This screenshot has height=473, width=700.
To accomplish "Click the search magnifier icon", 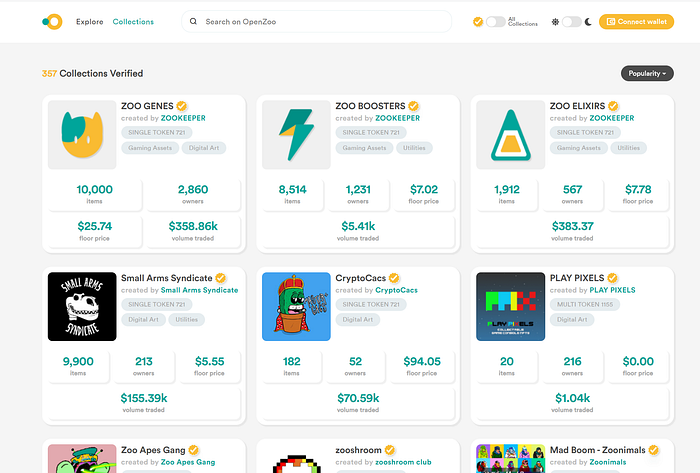I will point(193,21).
